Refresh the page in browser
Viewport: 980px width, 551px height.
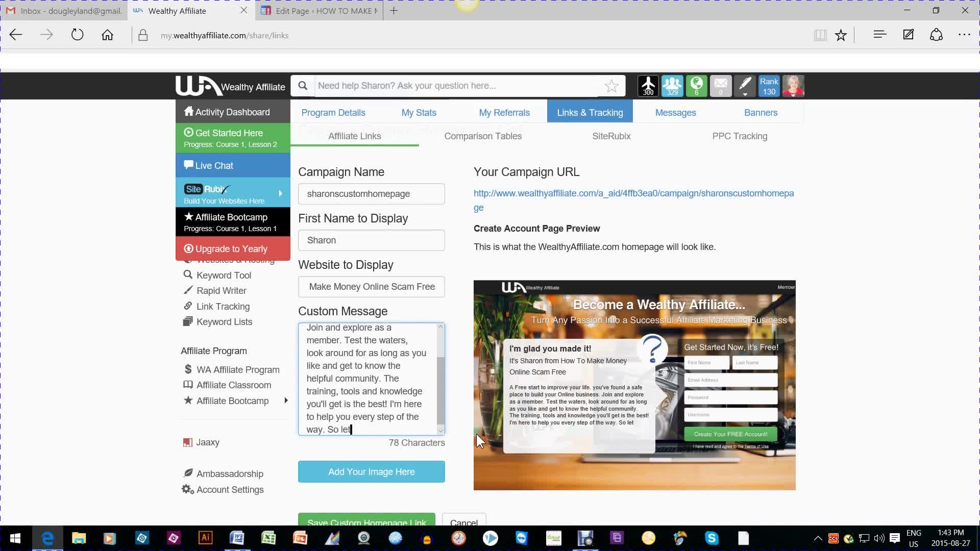coord(77,35)
